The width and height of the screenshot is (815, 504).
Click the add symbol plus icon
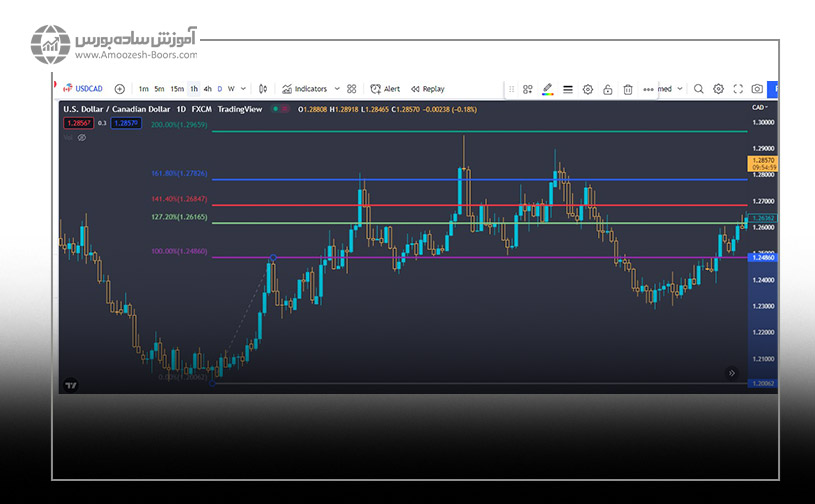click(x=120, y=89)
